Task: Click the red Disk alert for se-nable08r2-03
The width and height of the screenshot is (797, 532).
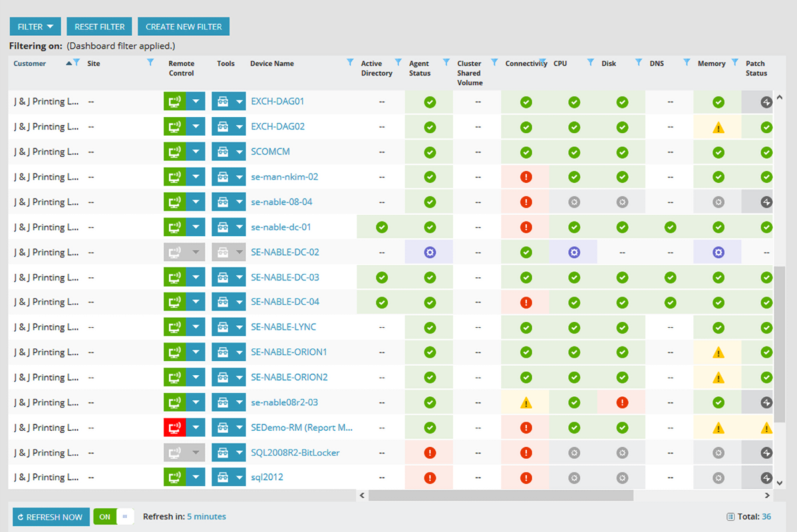Action: [x=622, y=402]
